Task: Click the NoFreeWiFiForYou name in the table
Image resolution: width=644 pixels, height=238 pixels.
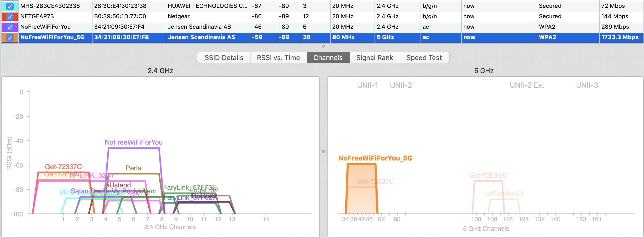Action: pos(45,27)
